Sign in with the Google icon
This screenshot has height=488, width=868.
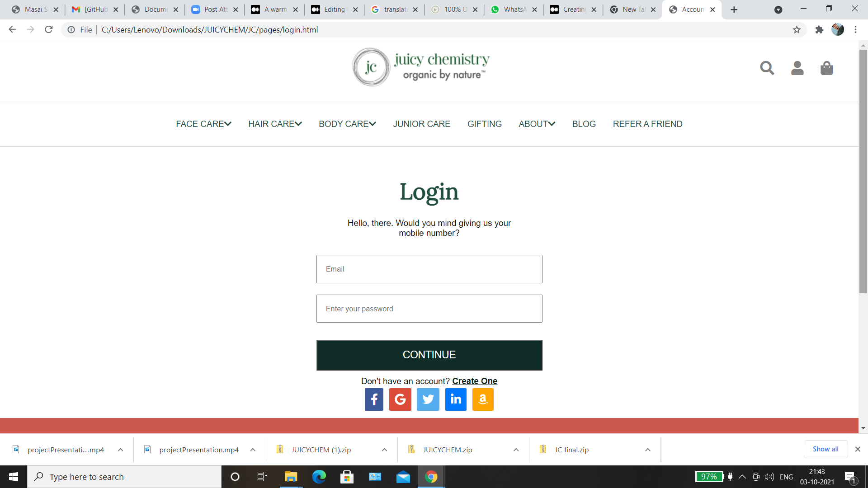(400, 399)
